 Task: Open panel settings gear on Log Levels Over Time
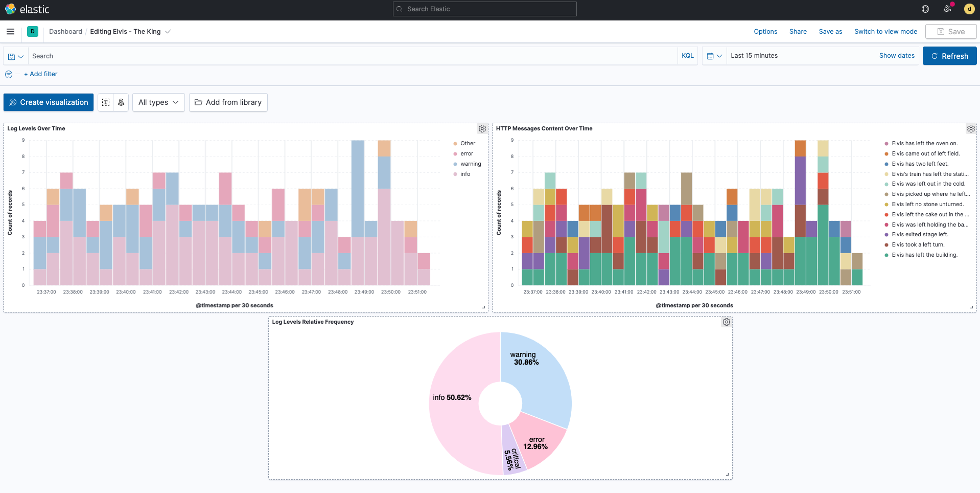[x=482, y=128]
